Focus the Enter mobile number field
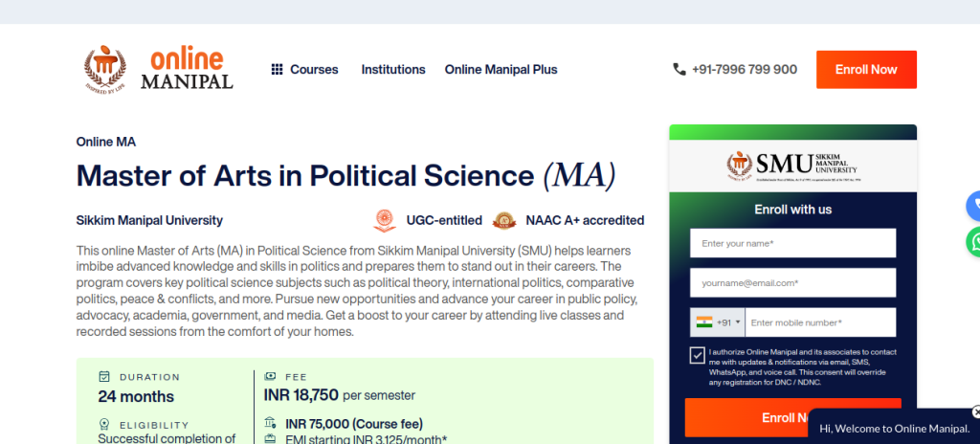Screen dimensions: 980x444 click(820, 322)
